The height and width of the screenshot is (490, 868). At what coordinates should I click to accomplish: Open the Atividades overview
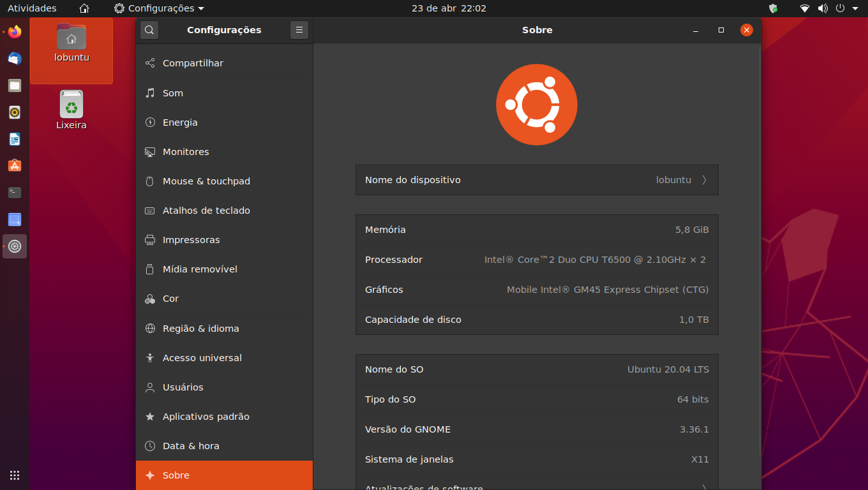(32, 8)
